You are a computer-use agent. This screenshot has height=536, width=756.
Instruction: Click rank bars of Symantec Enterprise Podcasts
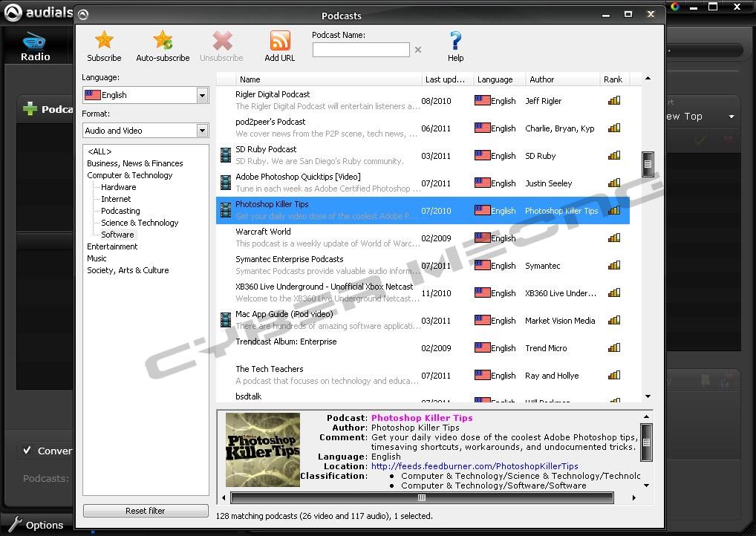(613, 265)
